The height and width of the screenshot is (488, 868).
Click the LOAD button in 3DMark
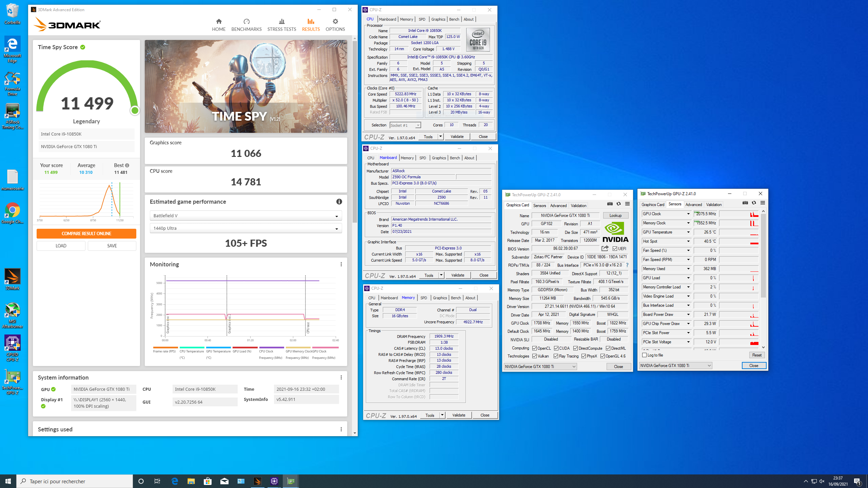click(x=61, y=246)
